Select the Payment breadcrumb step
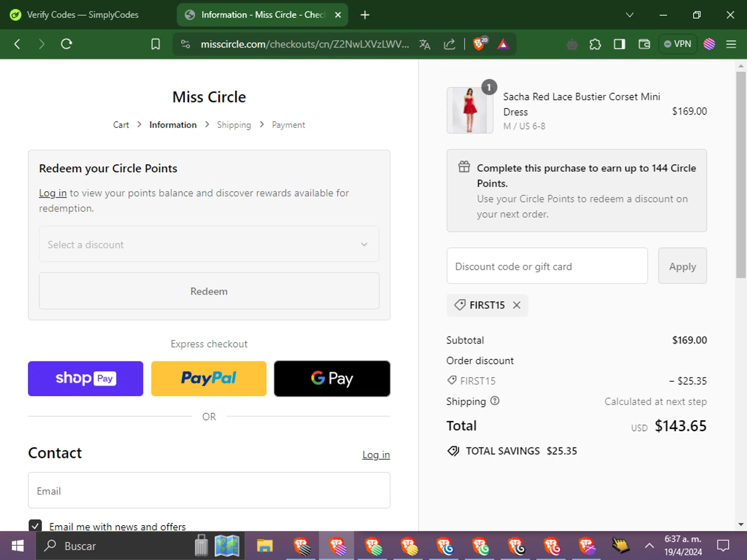Screen dimensions: 747x560 coord(288,125)
